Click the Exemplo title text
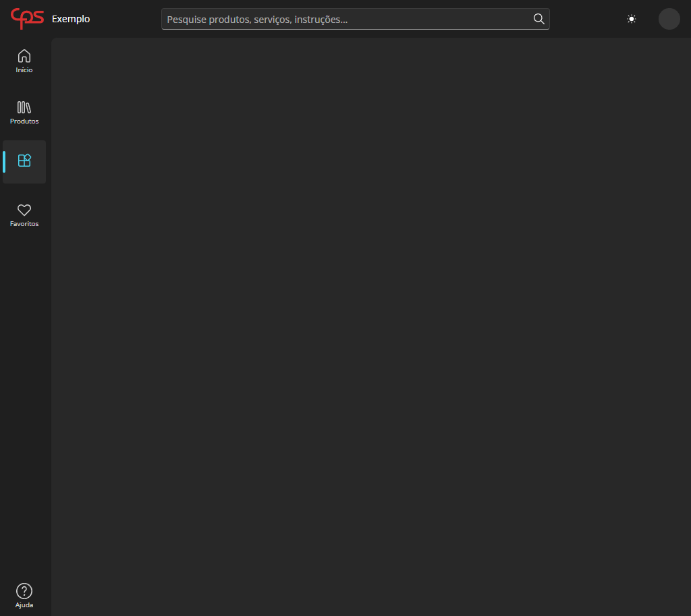The height and width of the screenshot is (616, 691). coord(71,19)
